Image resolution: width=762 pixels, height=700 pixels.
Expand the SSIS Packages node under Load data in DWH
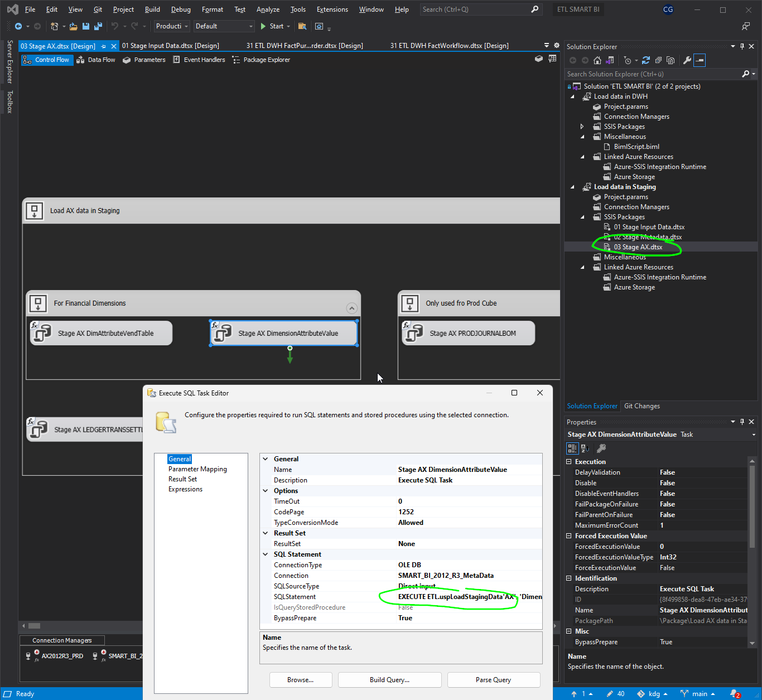(x=582, y=127)
